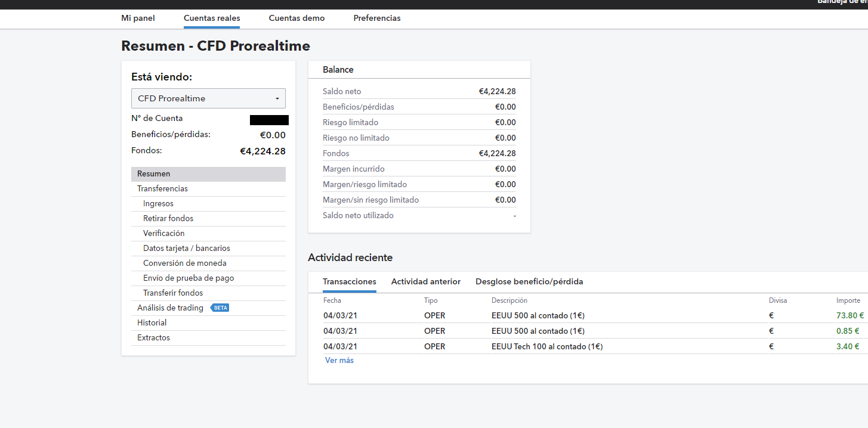Open Envío de prueba de pago
868x428 pixels.
[x=189, y=278]
